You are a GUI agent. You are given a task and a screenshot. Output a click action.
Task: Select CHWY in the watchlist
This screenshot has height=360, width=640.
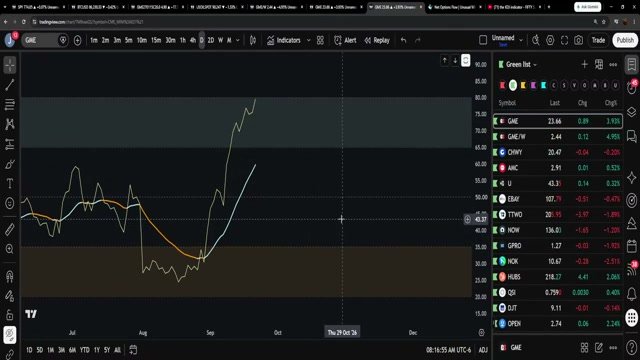pos(558,152)
